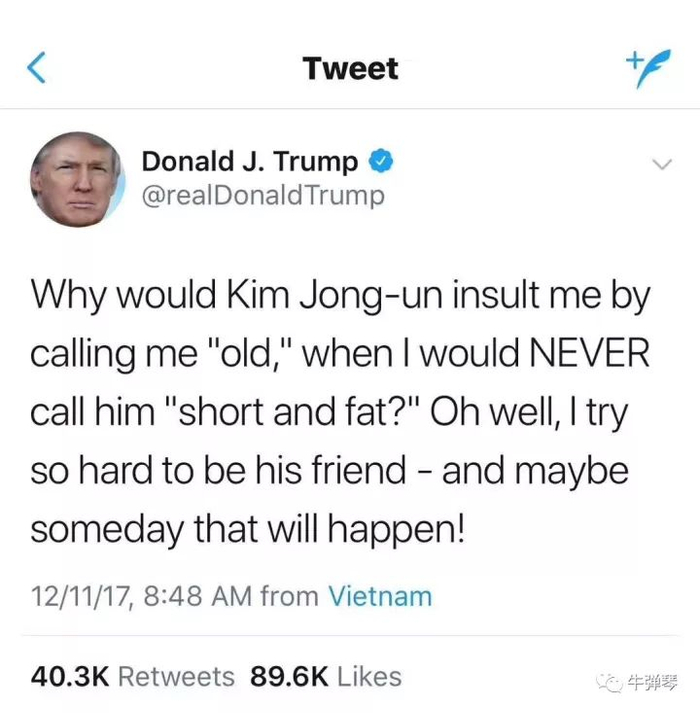Screen dimensions: 700x713
Task: Click the Tweet header title
Action: point(351,69)
